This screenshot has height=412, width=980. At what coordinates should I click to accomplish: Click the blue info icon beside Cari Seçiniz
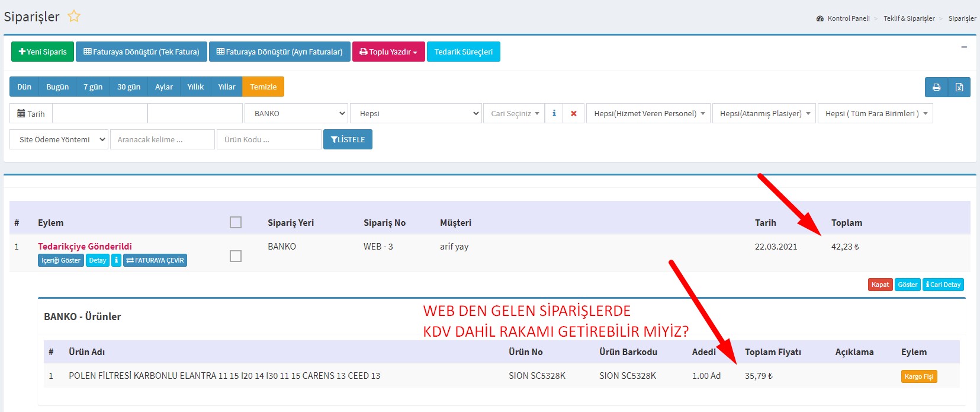554,113
